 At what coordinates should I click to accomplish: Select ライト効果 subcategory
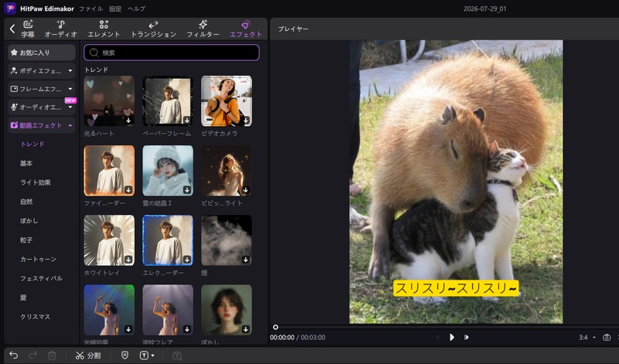tap(36, 182)
